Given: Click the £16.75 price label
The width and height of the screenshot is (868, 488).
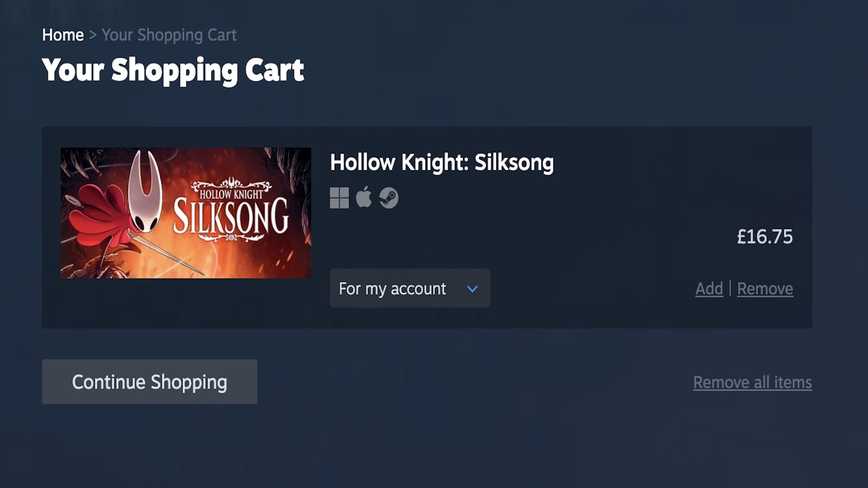Looking at the screenshot, I should (x=764, y=237).
